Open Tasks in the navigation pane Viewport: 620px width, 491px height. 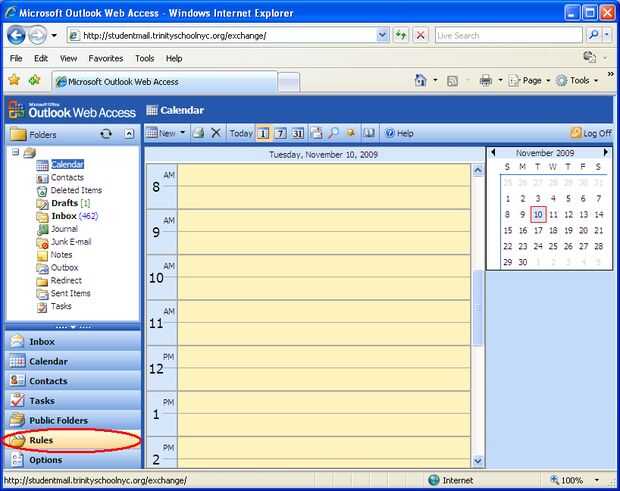73,401
